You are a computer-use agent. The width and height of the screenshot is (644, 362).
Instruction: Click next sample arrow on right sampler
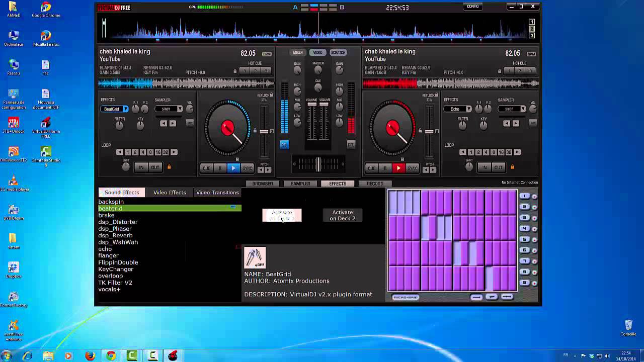coord(516,123)
